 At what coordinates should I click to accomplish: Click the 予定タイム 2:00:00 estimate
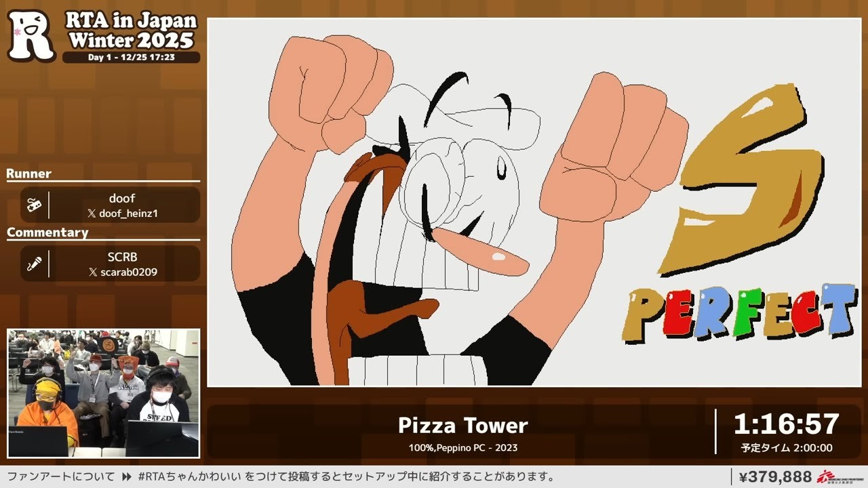click(x=787, y=448)
